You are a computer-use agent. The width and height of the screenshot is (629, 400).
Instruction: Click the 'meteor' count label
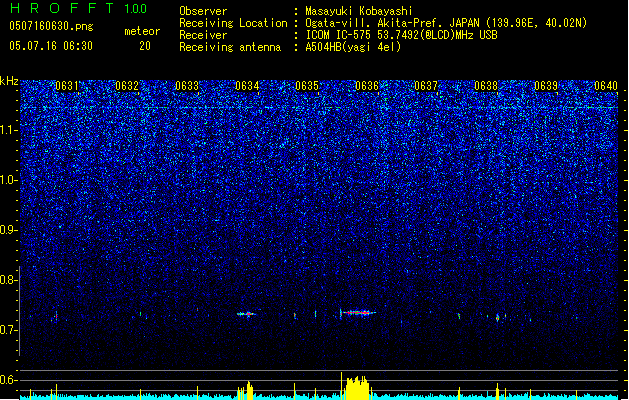142,31
